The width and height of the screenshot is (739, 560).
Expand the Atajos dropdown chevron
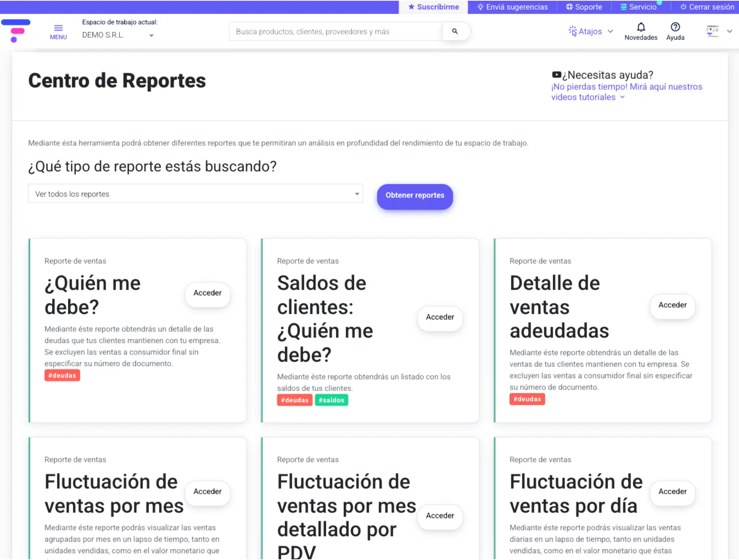tap(610, 31)
